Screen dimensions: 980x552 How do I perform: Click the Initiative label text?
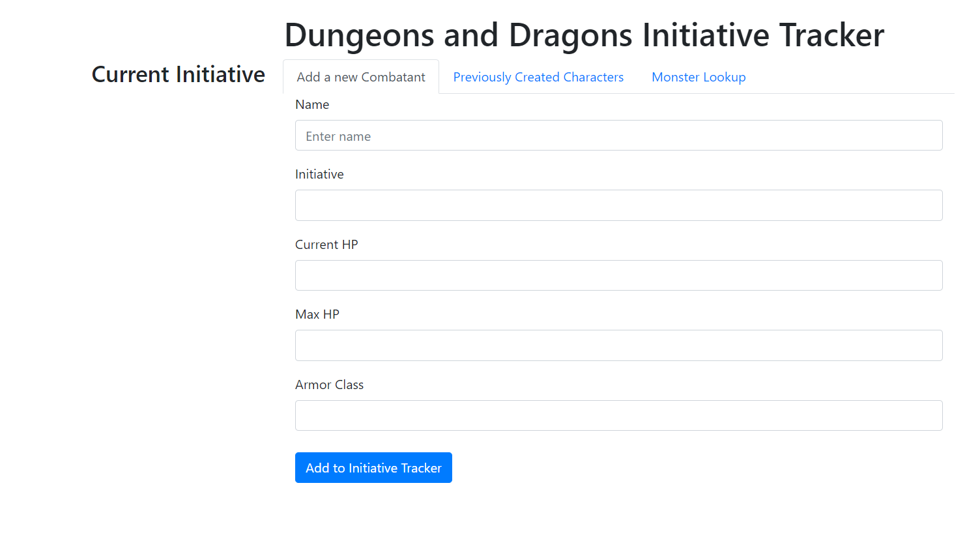coord(319,174)
